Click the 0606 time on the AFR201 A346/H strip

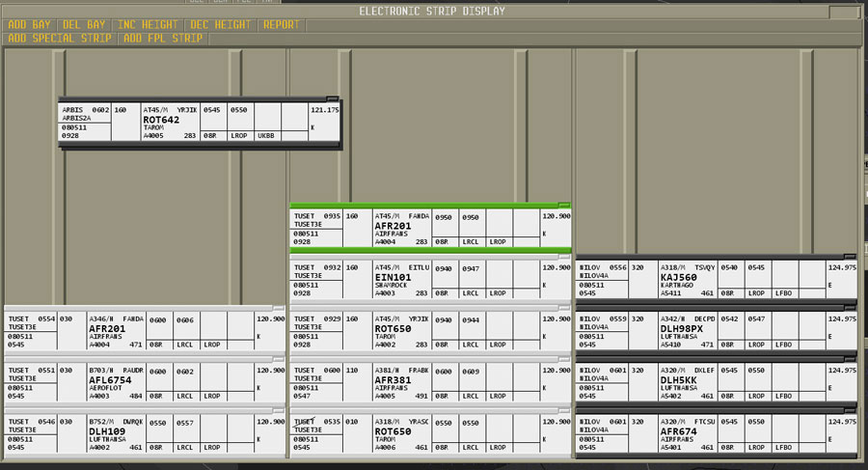185,320
